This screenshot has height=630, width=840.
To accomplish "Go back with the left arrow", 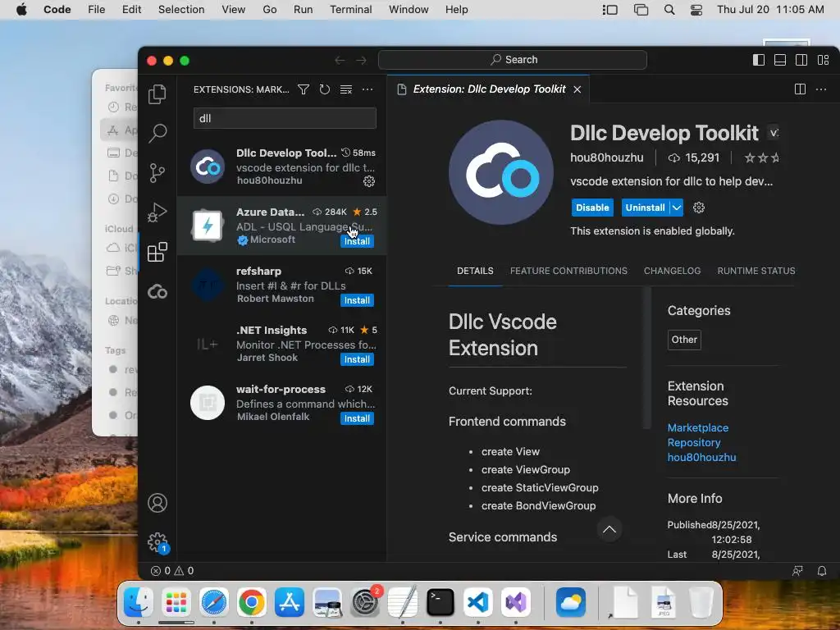I will [340, 60].
